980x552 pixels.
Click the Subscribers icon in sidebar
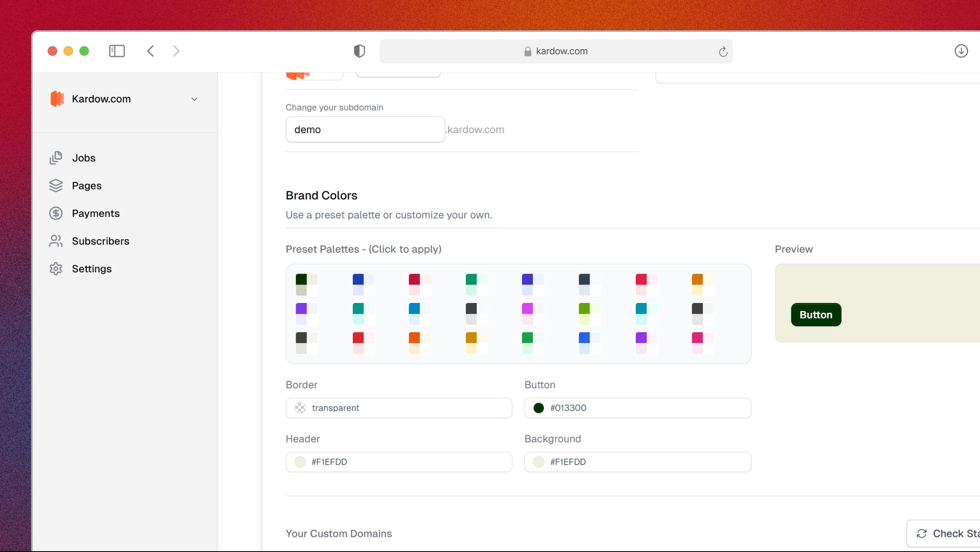(56, 240)
